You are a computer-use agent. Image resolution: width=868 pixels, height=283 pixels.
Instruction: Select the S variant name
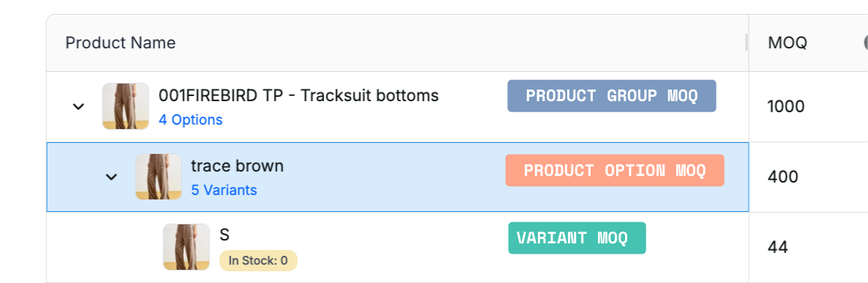pos(224,235)
